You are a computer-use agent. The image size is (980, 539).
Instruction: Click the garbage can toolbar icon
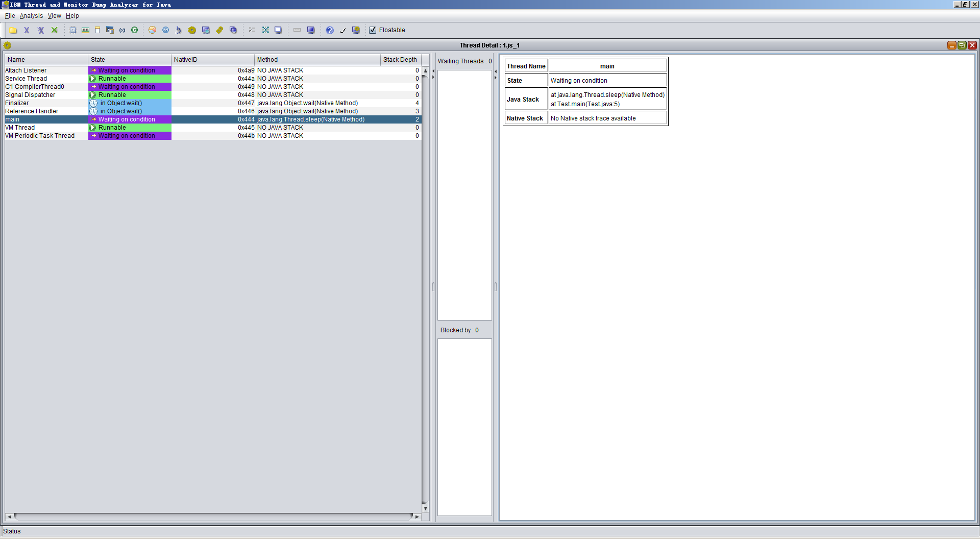coord(97,30)
